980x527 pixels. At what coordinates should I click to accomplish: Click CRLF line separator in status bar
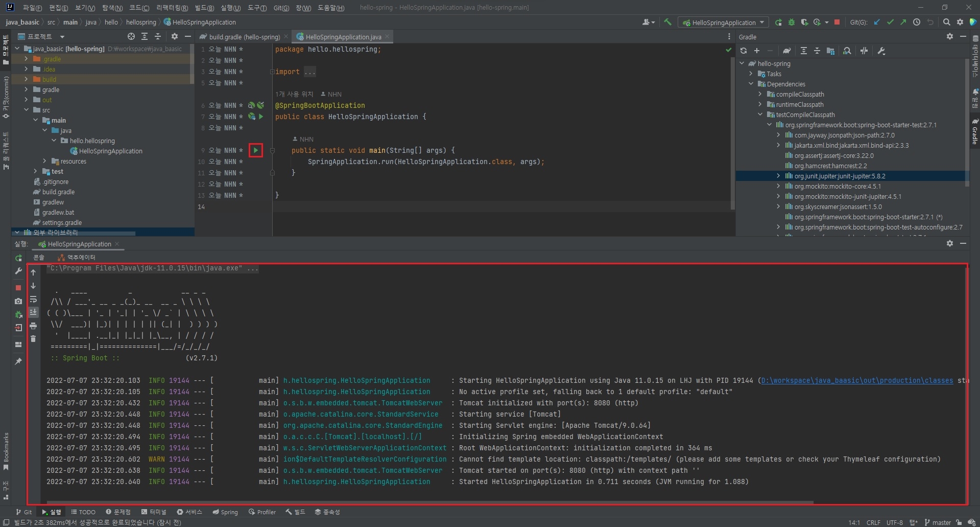[x=873, y=522]
